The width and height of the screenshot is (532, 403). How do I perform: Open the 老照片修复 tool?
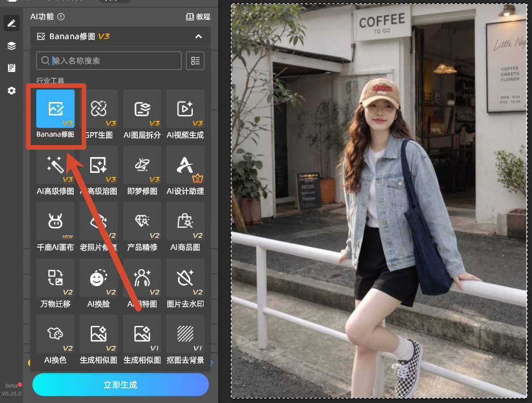(99, 221)
